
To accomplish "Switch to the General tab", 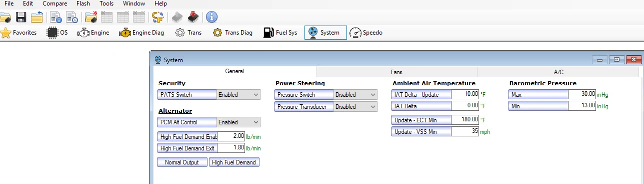I will point(234,71).
